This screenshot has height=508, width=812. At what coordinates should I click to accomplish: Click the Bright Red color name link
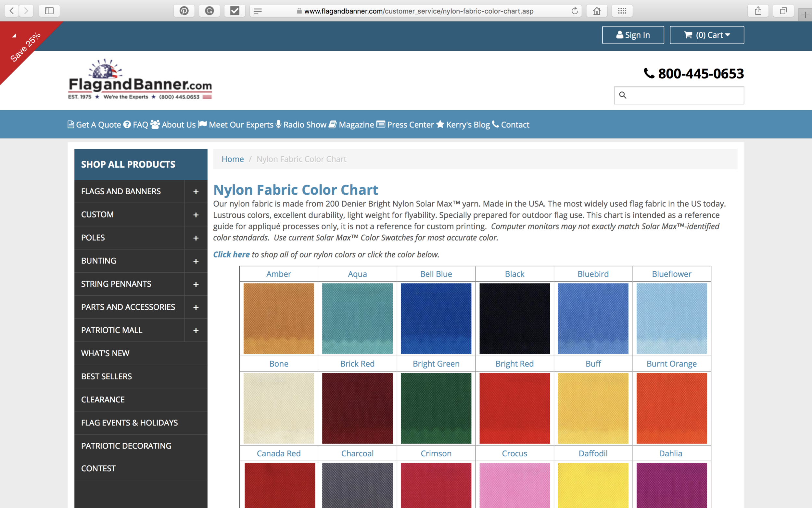[x=514, y=363]
